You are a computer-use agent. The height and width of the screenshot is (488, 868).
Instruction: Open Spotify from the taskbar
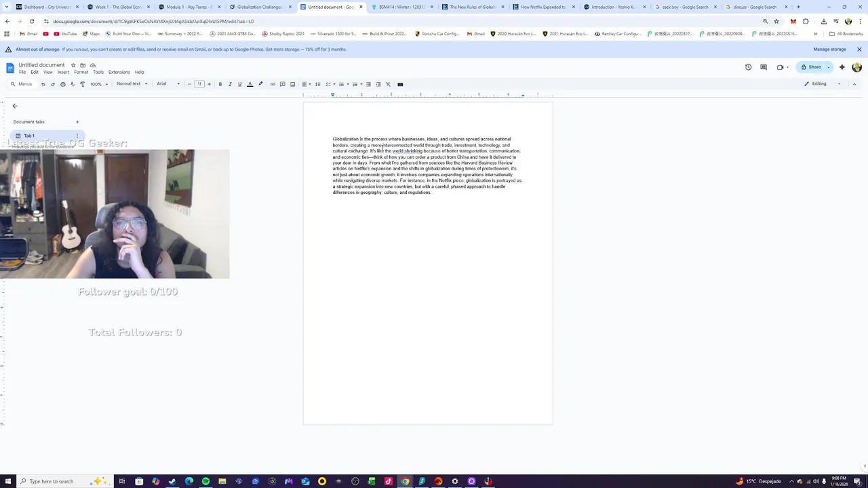click(x=205, y=481)
